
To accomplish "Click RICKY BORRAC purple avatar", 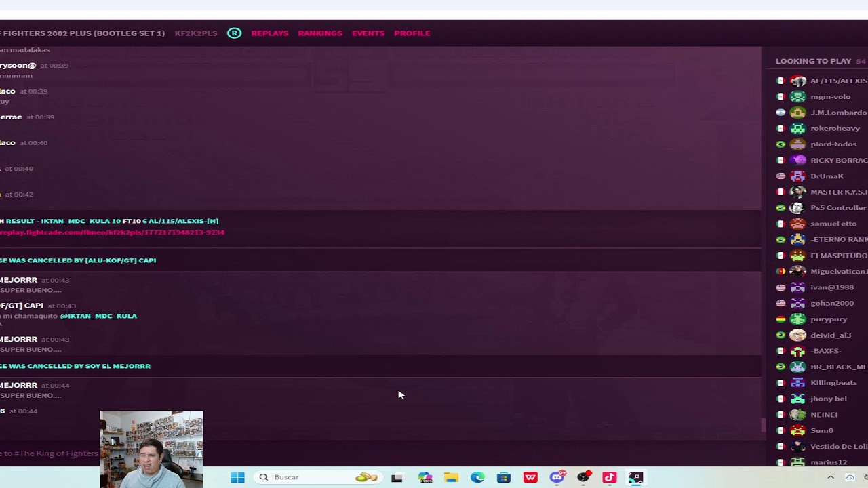I will (798, 161).
